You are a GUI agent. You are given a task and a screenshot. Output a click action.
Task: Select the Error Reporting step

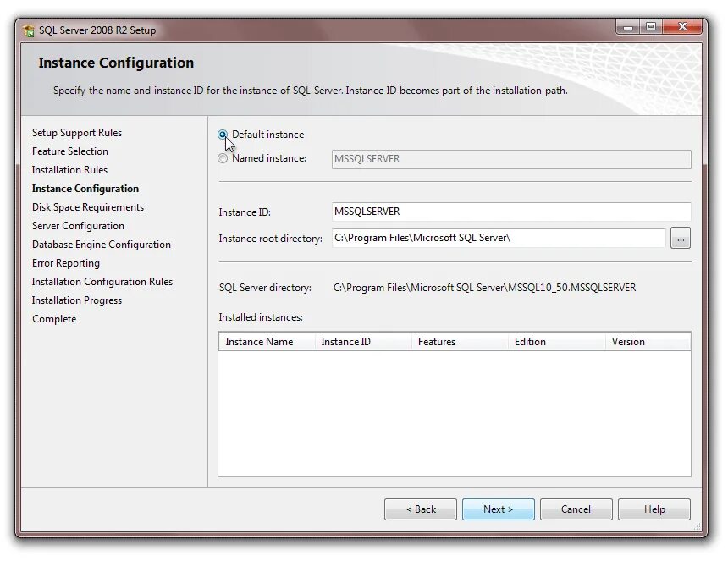(66, 263)
